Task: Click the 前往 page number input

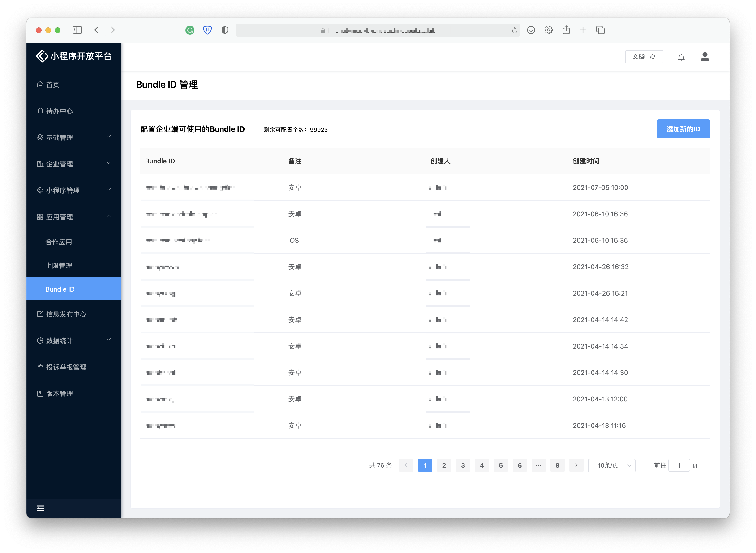Action: [679, 465]
